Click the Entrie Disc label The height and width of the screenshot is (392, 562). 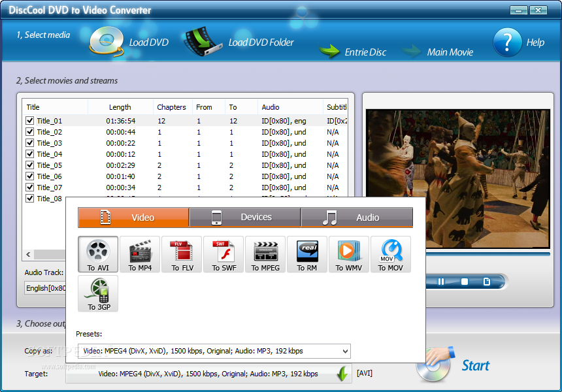365,52
